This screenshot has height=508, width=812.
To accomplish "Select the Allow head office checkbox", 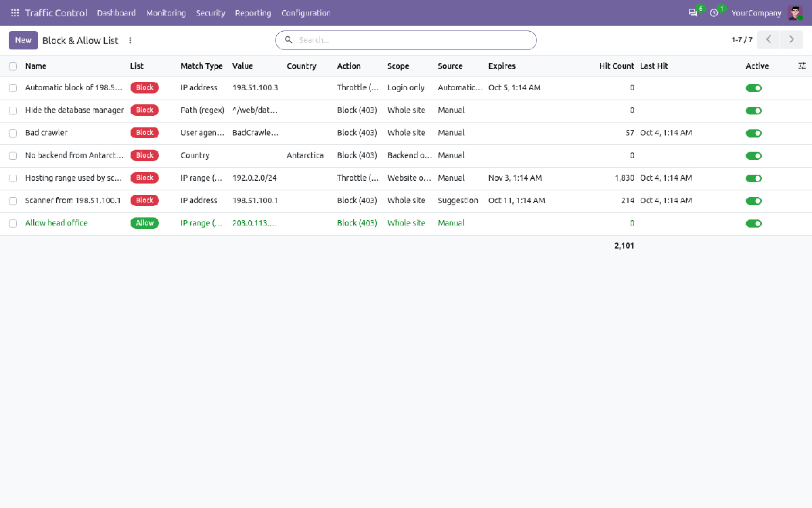I will pos(13,223).
